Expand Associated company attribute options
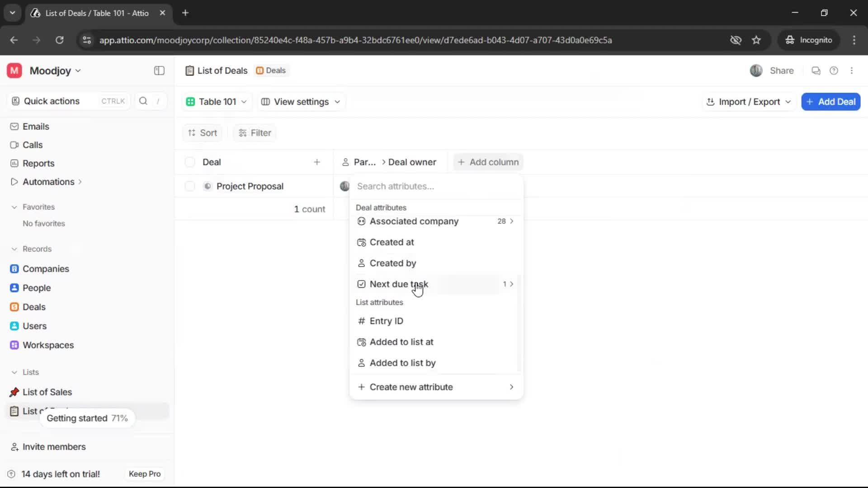Screen dimensions: 868x488 (x=511, y=221)
